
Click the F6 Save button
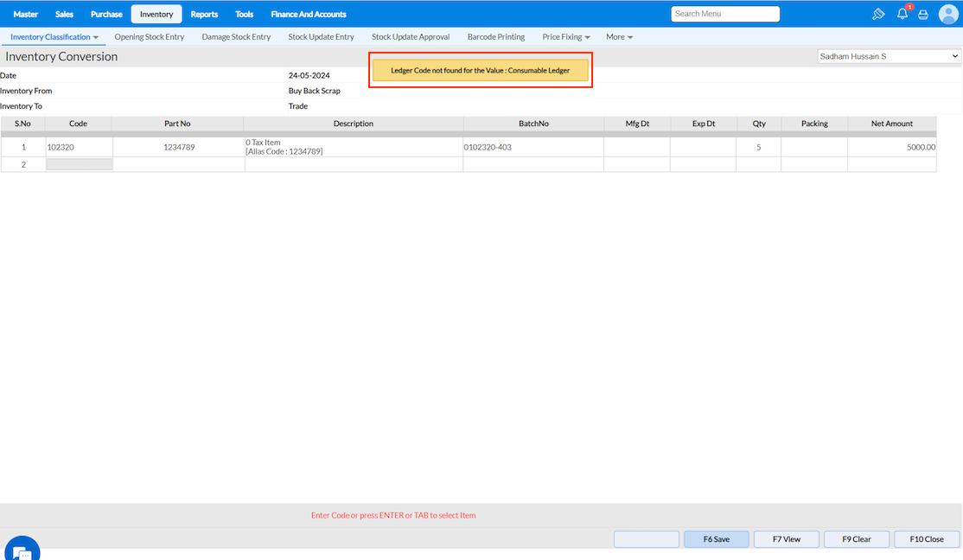point(716,539)
